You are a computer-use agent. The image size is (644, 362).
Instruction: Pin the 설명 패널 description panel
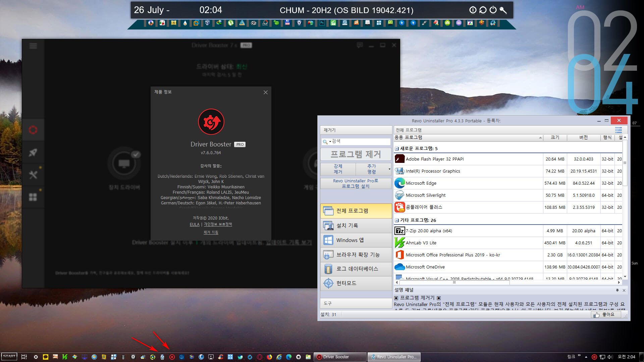617,290
